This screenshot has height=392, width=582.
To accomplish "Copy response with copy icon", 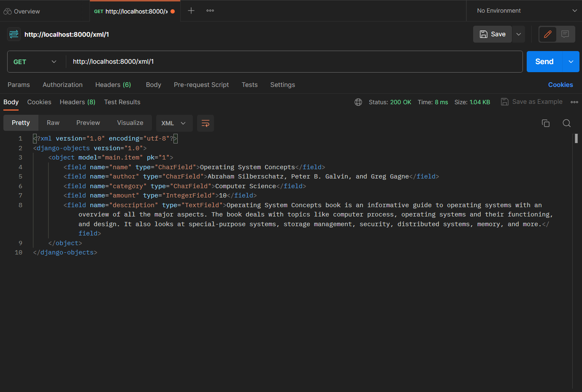I will click(546, 123).
